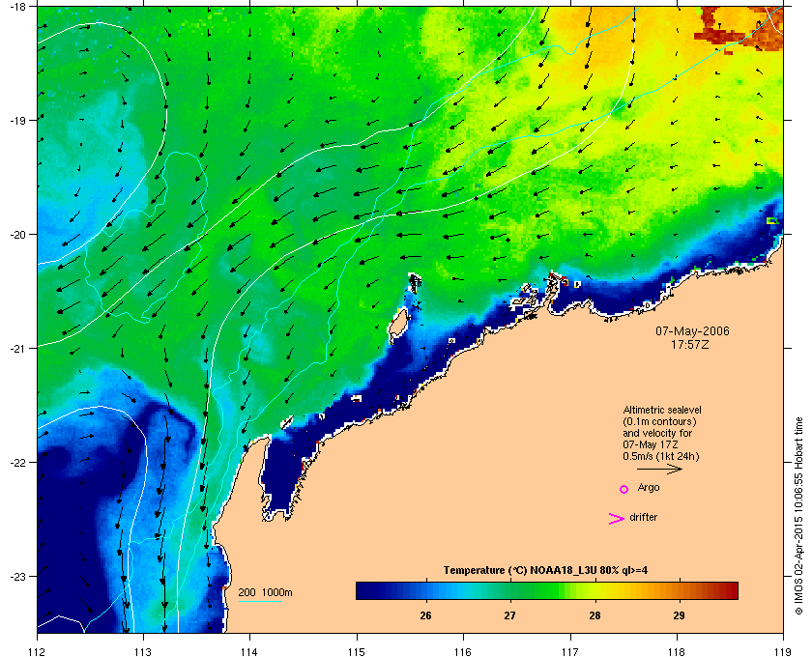Click the '07-May-2006' date label
The width and height of the screenshot is (812, 657).
[x=692, y=330]
